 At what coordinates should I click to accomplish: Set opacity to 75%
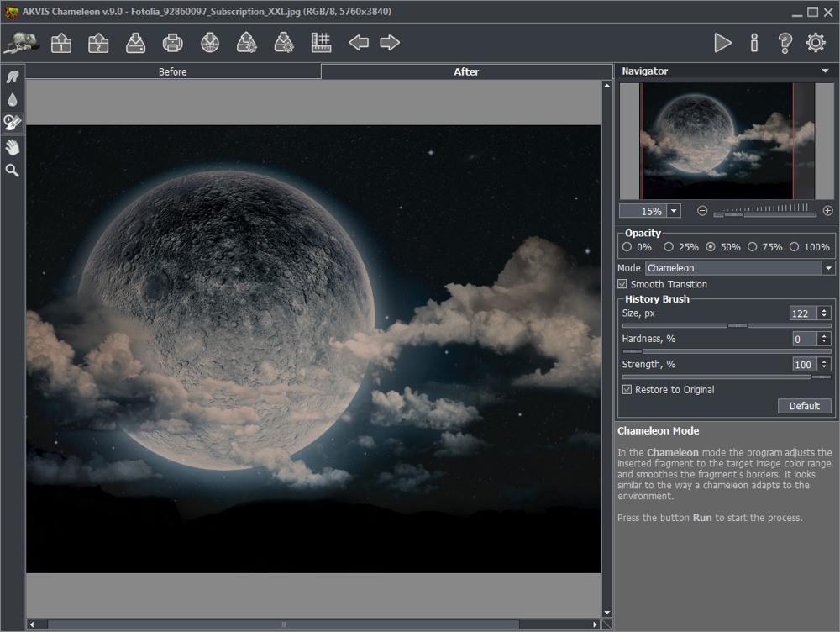pos(753,247)
